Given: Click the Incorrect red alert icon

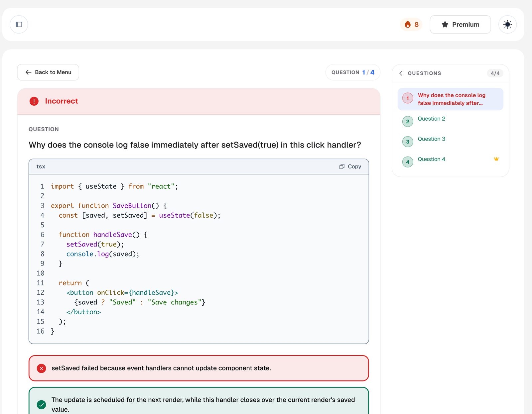Looking at the screenshot, I should tap(34, 101).
